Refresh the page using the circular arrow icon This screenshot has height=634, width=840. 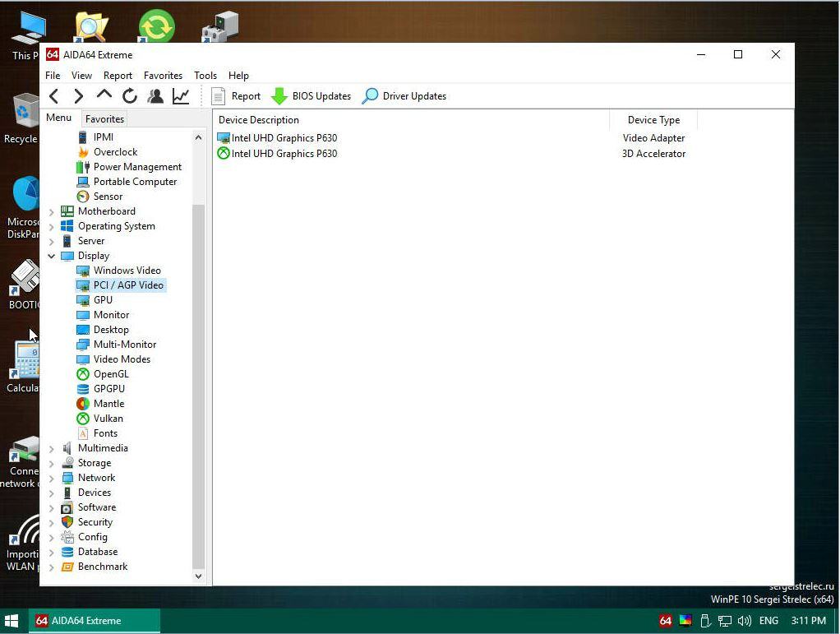point(130,96)
